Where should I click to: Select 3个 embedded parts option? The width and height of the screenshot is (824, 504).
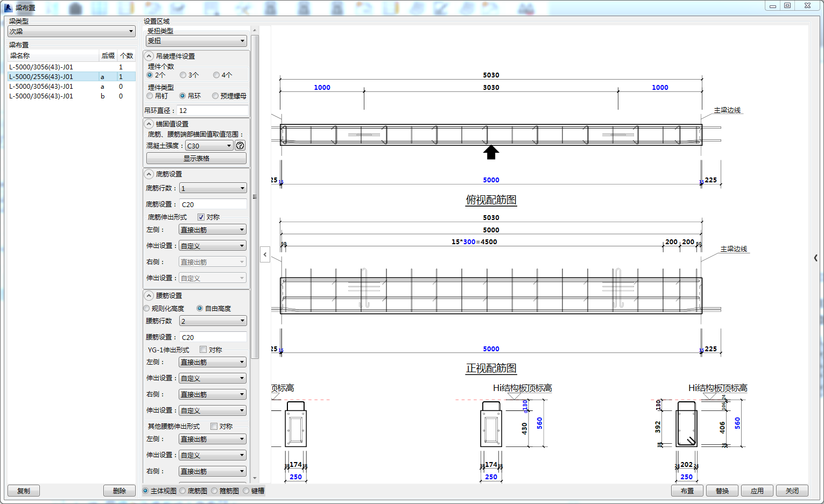(189, 75)
